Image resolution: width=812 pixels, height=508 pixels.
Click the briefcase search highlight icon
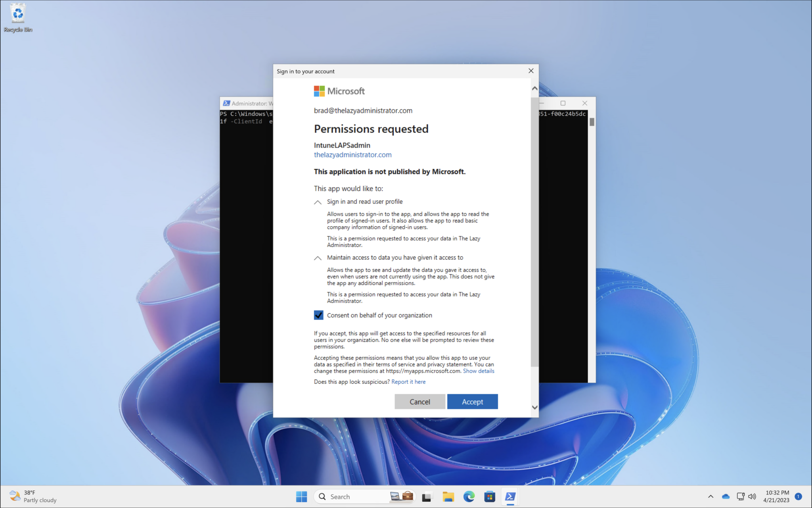[x=407, y=496]
